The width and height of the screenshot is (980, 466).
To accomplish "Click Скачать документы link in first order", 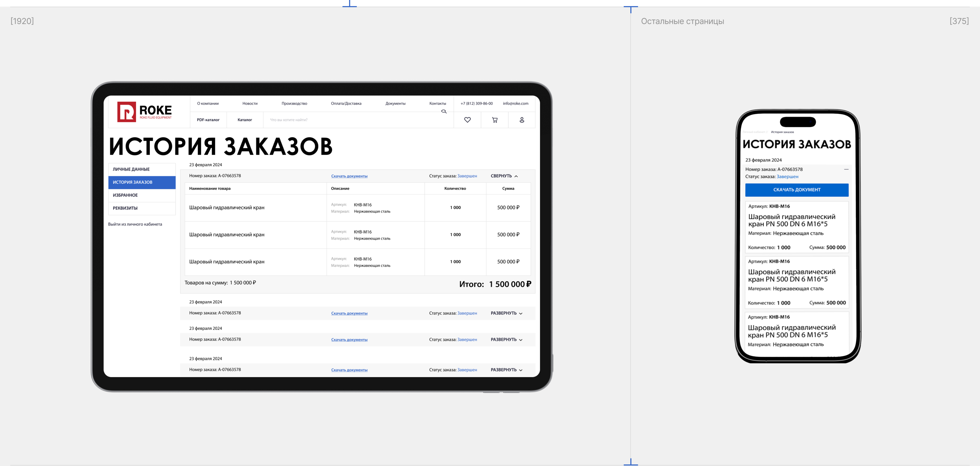I will (x=349, y=176).
